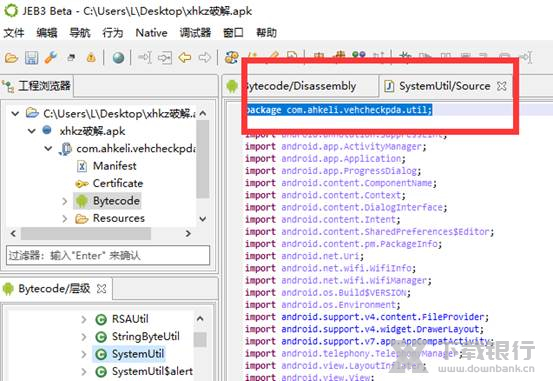Open options with the wrench toolbar icon
This screenshot has height=381, width=553.
(51, 57)
